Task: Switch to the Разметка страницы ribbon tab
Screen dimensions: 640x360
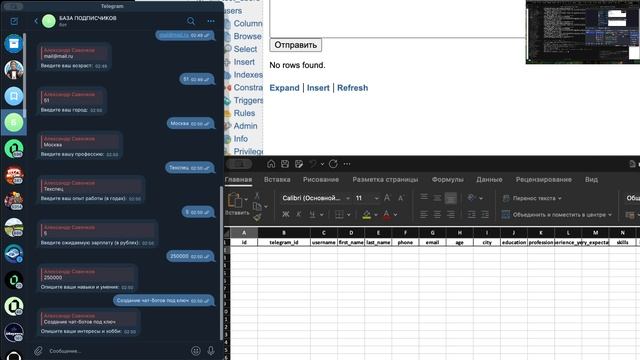Action: pyautogui.click(x=385, y=180)
